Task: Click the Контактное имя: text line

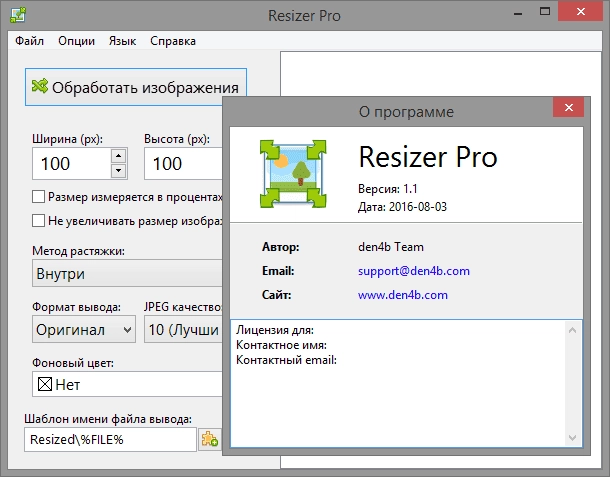Action: (281, 345)
